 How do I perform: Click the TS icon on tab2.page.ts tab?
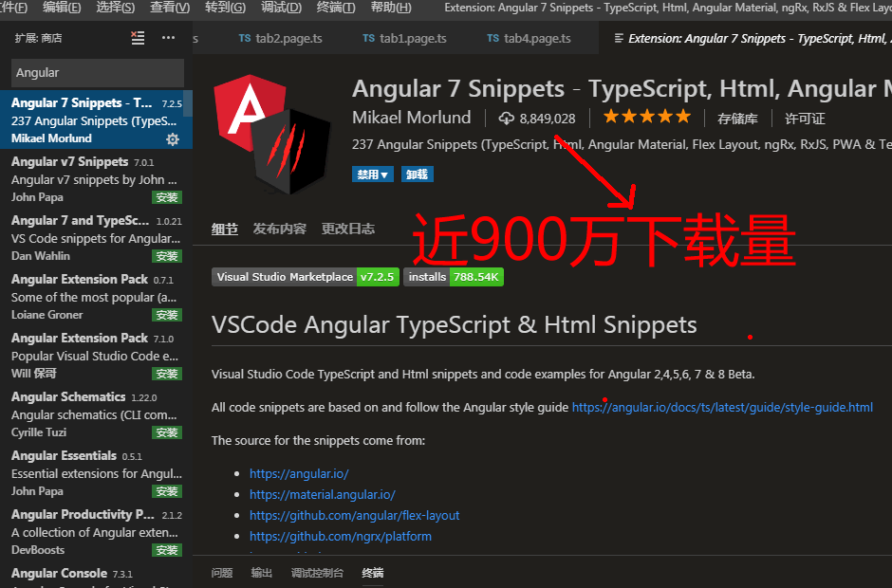point(245,38)
